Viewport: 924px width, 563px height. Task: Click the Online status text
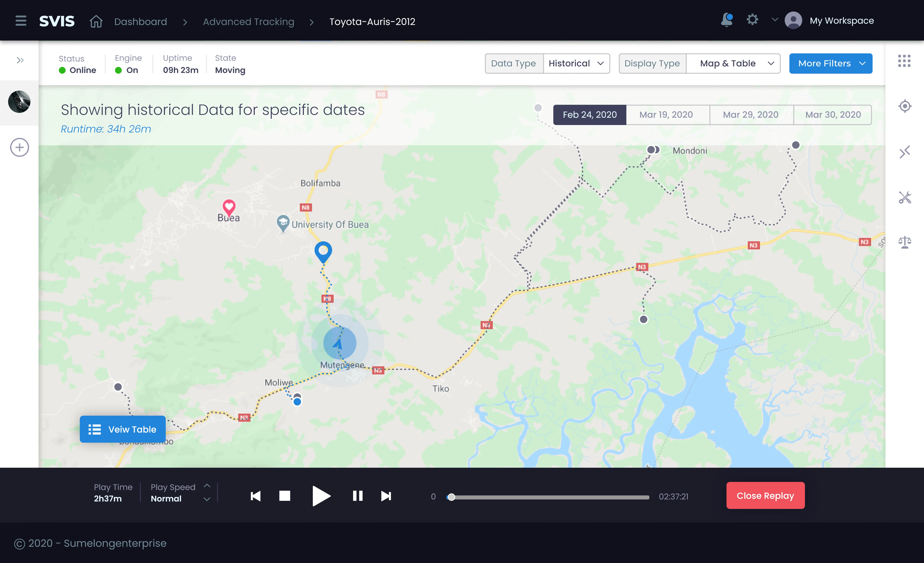pos(83,70)
